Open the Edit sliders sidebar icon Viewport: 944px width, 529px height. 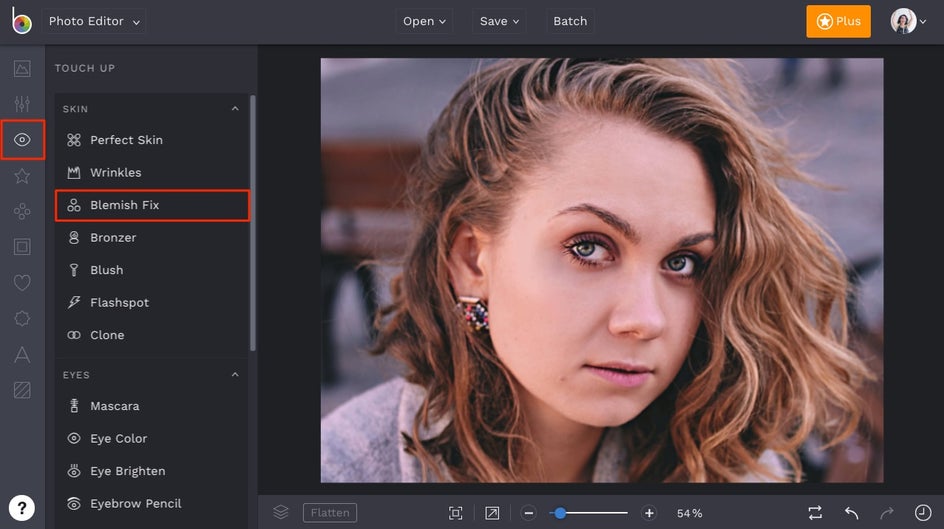22,104
